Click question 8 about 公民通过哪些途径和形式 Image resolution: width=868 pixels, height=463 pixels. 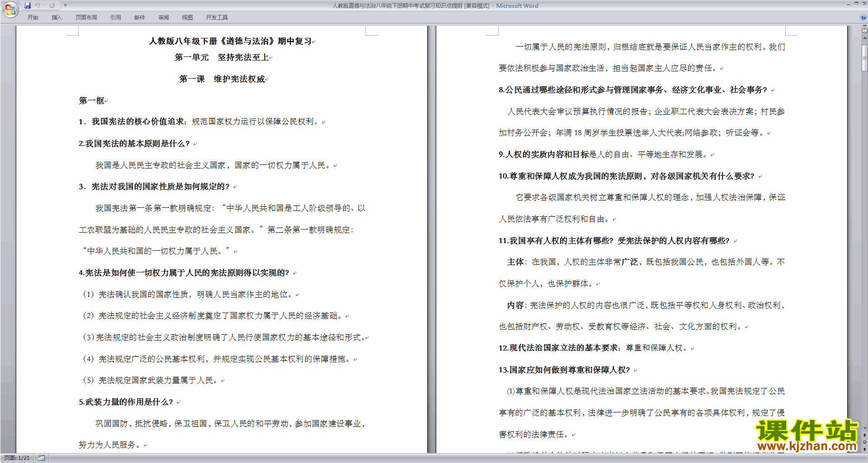coord(633,90)
